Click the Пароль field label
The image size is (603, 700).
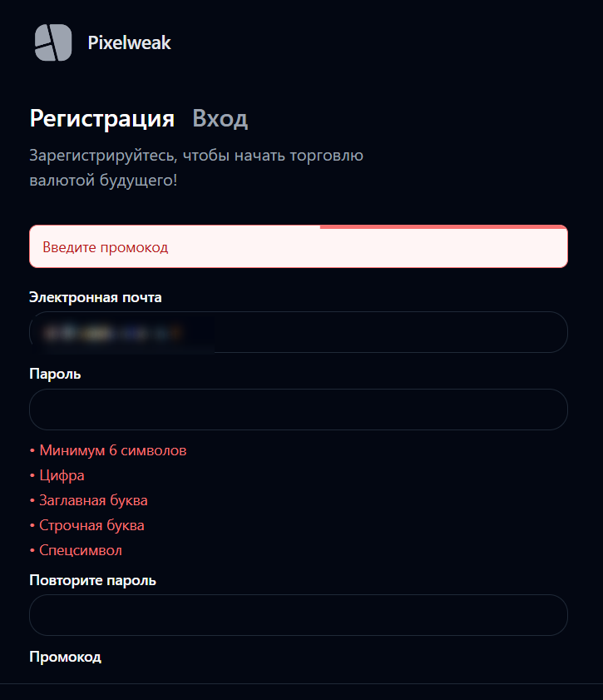55,374
